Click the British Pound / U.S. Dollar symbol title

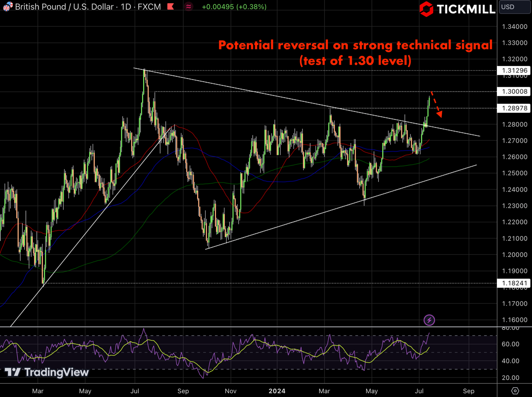(64, 7)
